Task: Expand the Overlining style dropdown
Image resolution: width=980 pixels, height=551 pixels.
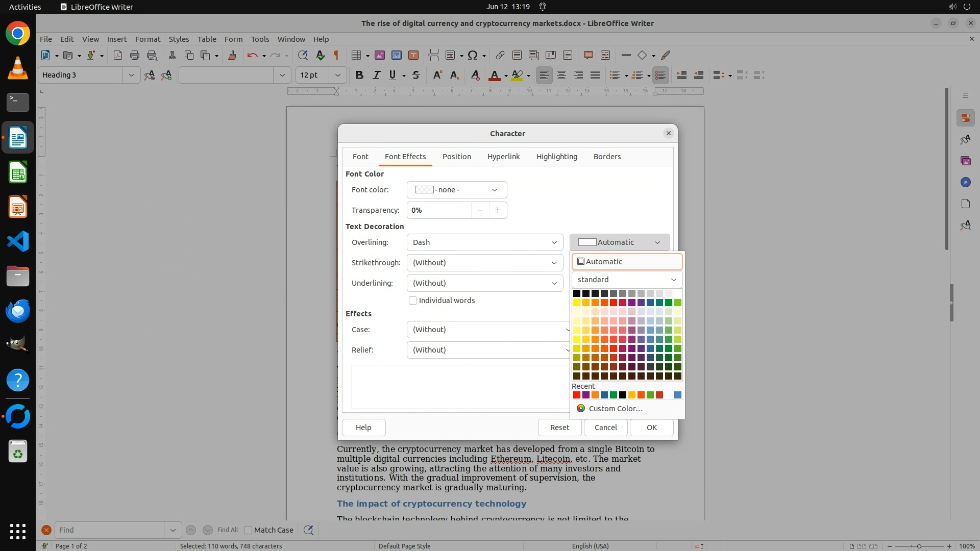Action: [485, 242]
